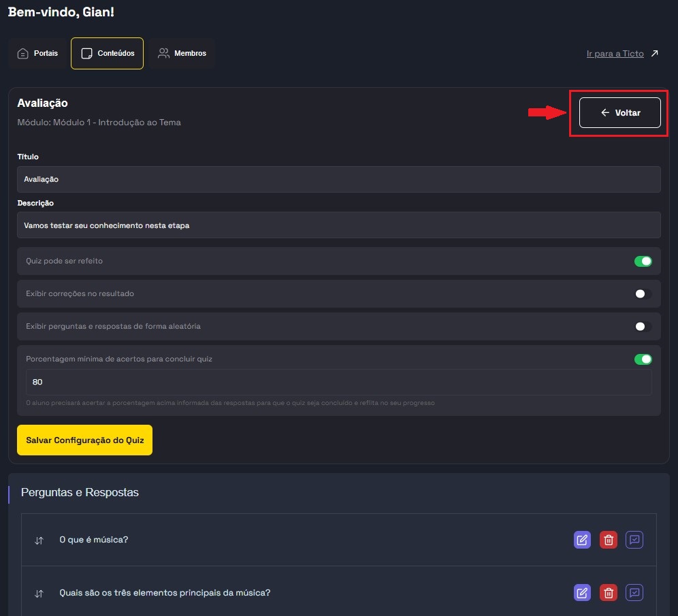Click reorder arrows beside 'três elementos principais' question
Viewport: 678px width, 616px height.
pyautogui.click(x=39, y=594)
